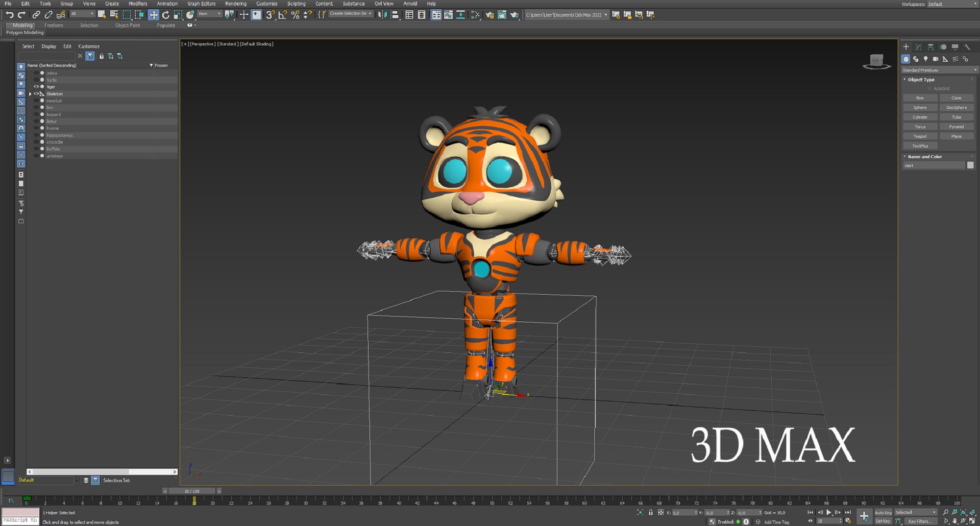Click the ViewCube in the viewport corner
Image resolution: width=980 pixels, height=526 pixels.
click(x=876, y=62)
